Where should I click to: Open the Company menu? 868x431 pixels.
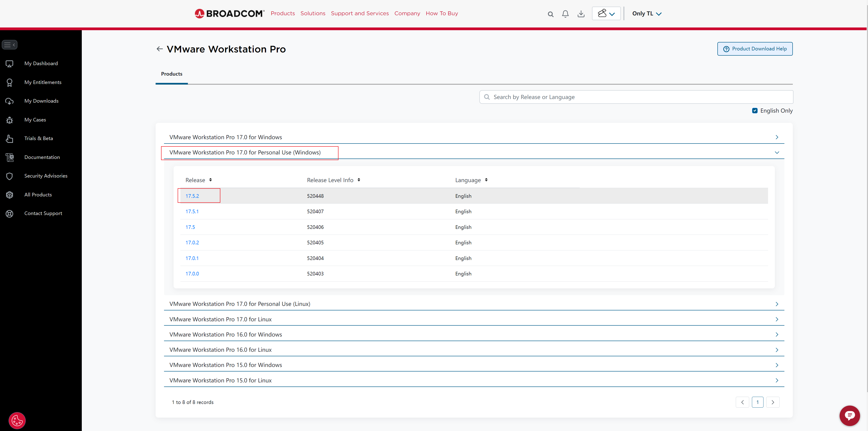click(407, 13)
